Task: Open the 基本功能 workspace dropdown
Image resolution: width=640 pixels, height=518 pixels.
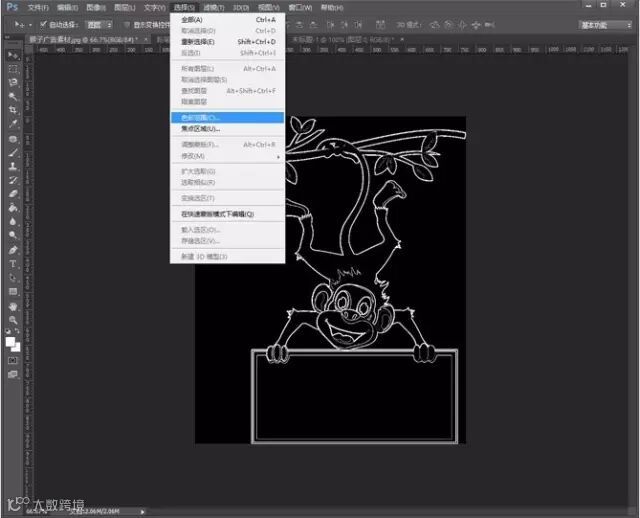Action: (x=605, y=25)
